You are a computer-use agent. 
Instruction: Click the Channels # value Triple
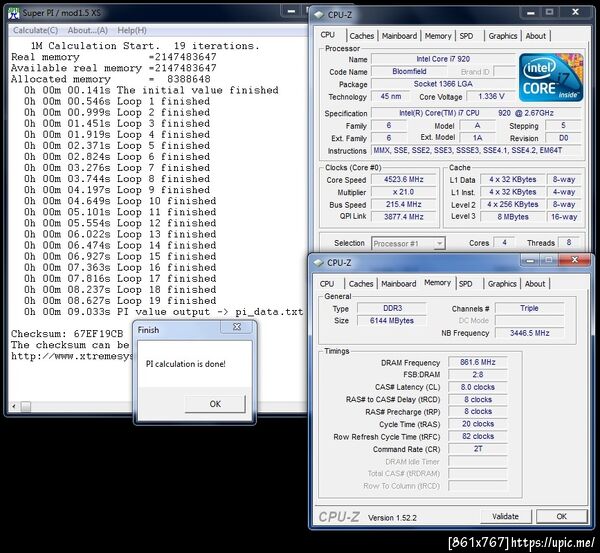(x=529, y=308)
